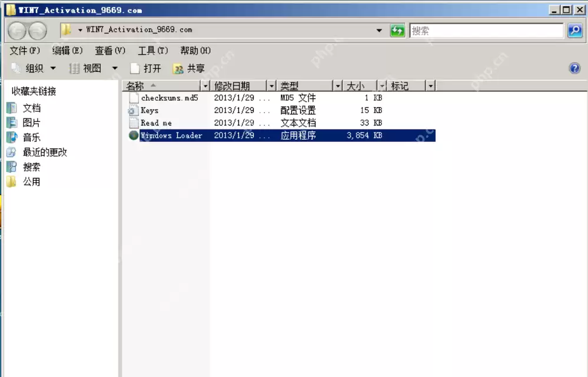Select the Read me text file icon

[133, 123]
